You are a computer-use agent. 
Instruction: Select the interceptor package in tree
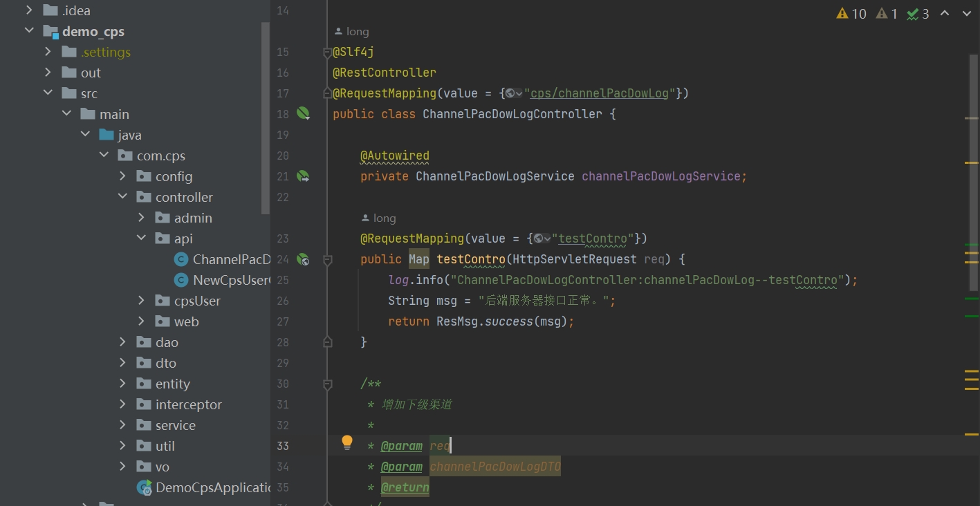(189, 404)
